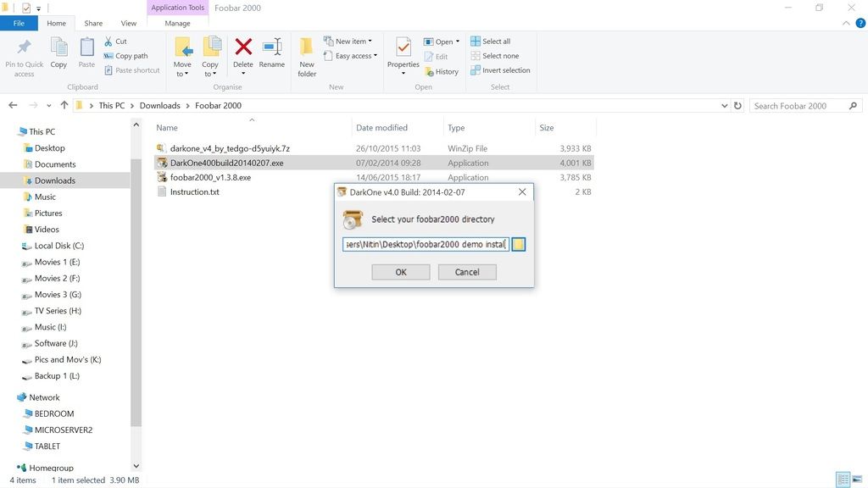This screenshot has width=868, height=488.
Task: Sort by Date modified column
Action: click(381, 127)
